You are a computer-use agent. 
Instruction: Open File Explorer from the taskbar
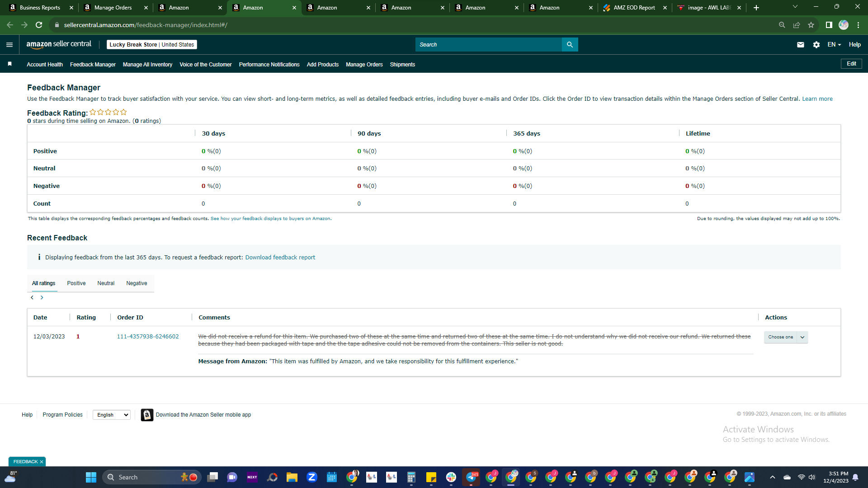[x=292, y=477]
